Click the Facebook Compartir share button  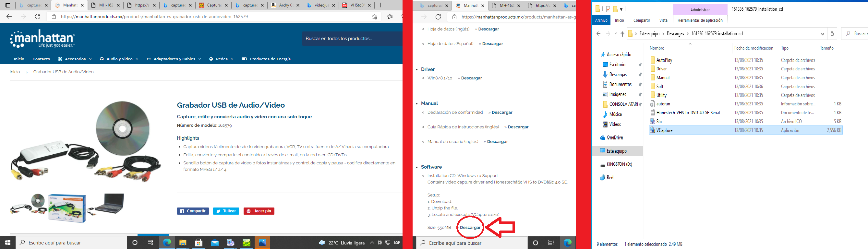[193, 211]
